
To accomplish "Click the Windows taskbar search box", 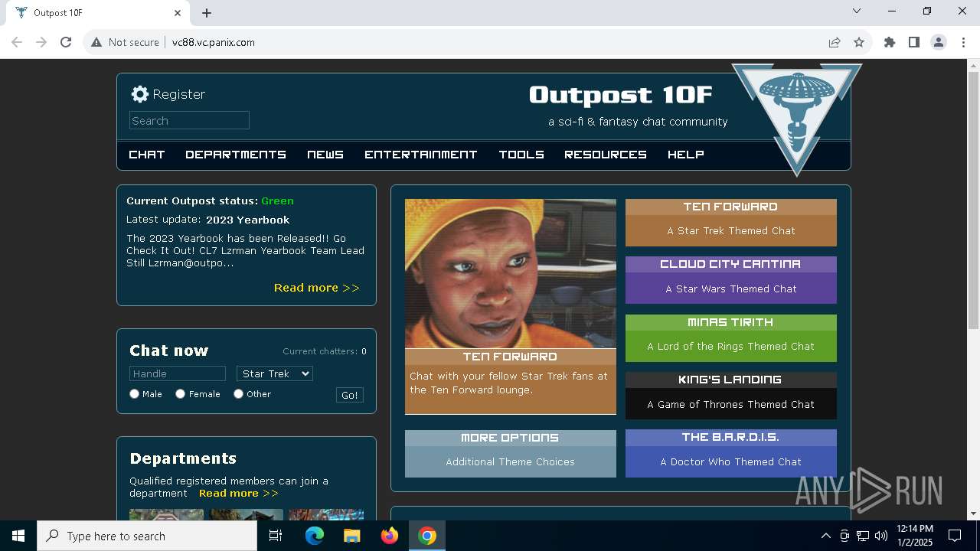I will [x=147, y=536].
